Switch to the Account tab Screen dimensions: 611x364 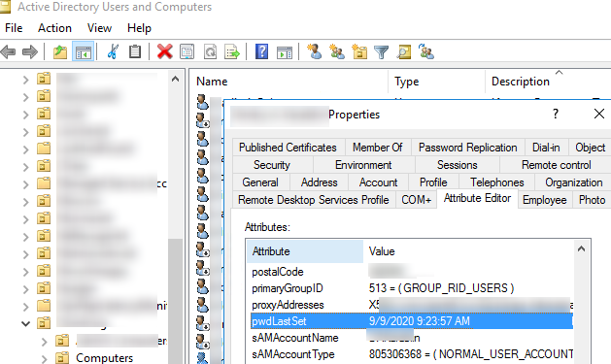pyautogui.click(x=379, y=182)
